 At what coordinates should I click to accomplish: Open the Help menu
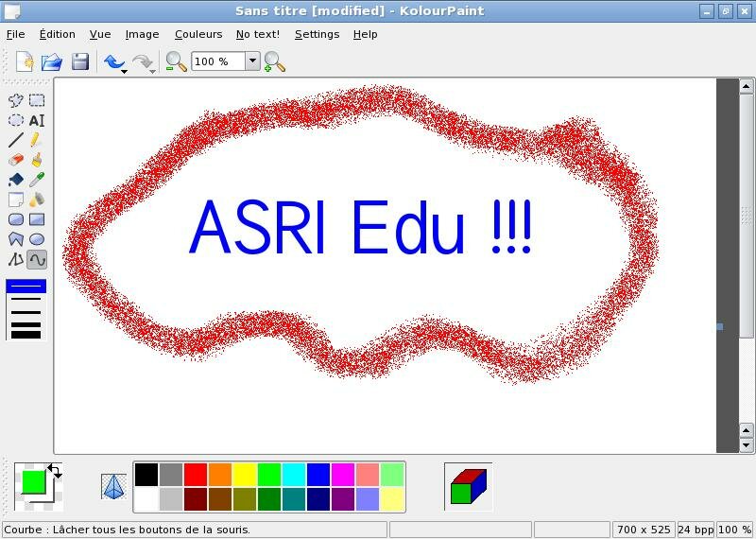(366, 34)
